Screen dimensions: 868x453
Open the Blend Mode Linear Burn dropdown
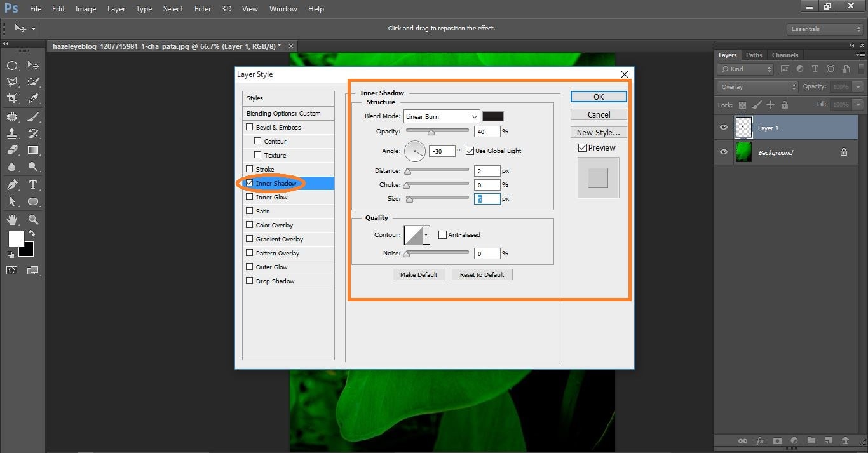point(442,116)
